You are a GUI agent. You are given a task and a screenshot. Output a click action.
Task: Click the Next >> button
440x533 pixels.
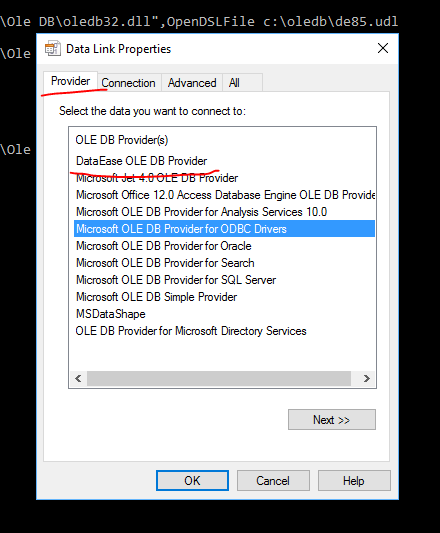(x=332, y=419)
